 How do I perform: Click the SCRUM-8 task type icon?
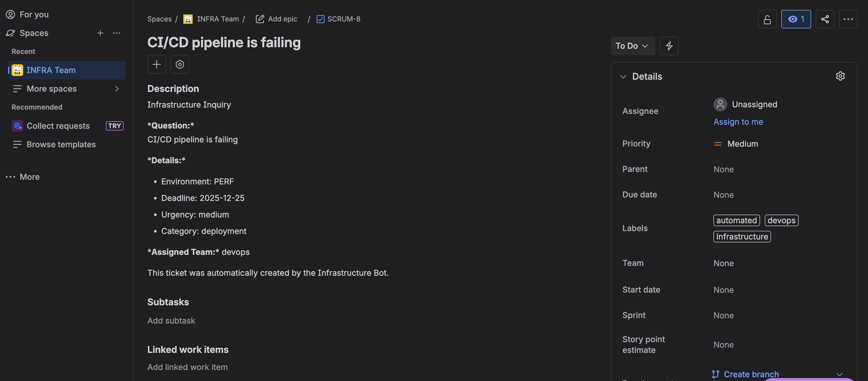pos(320,19)
